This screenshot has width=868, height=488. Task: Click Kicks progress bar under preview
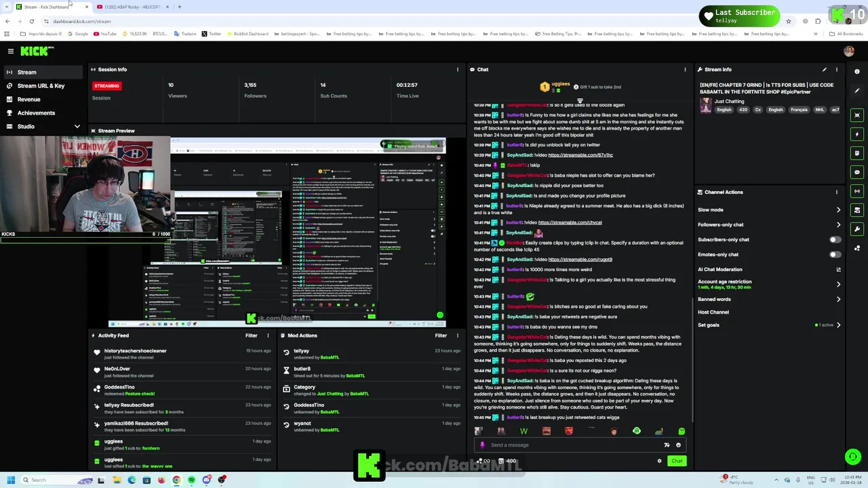click(85, 240)
